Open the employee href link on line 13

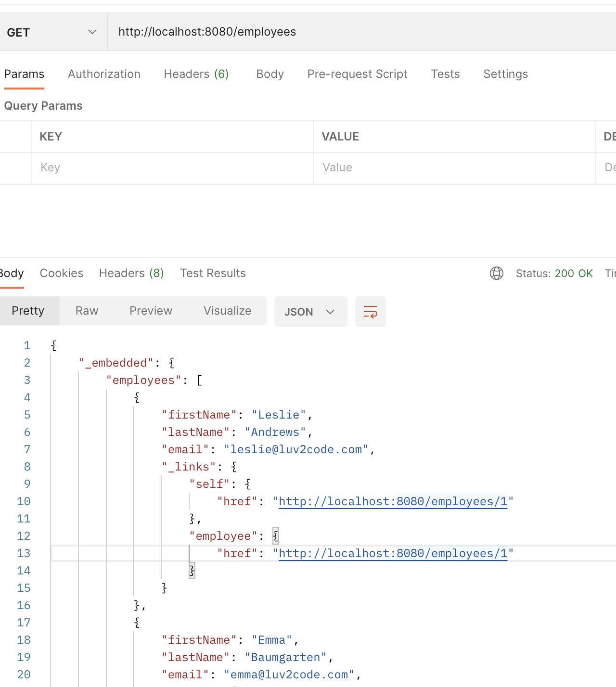393,553
